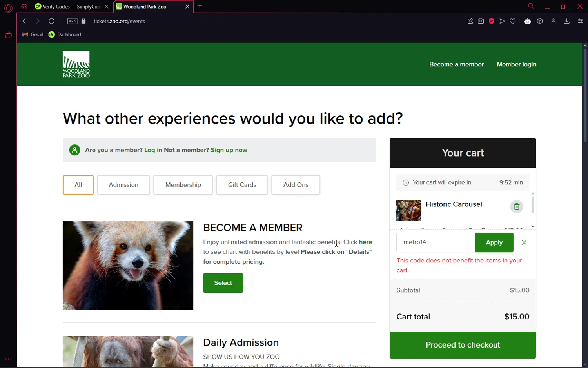This screenshot has width=588, height=368.
Task: Click the BECOME A MEMBER heading
Action: coord(253,228)
